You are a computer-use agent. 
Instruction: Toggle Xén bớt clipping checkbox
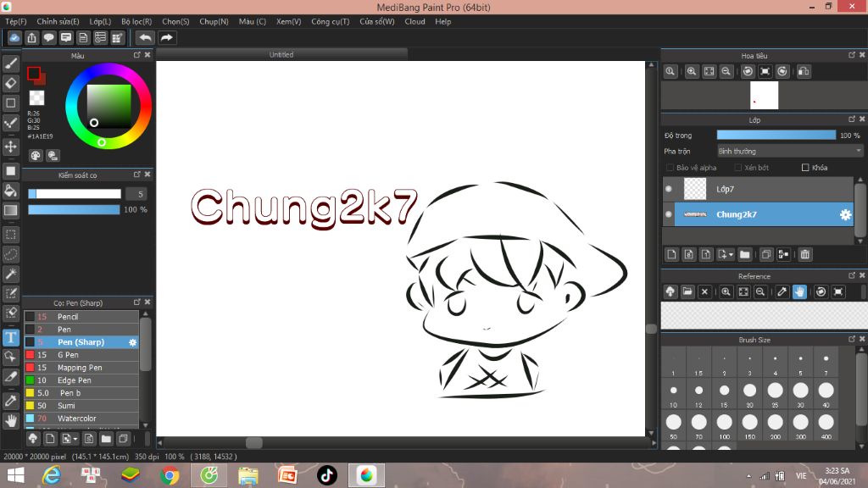738,168
